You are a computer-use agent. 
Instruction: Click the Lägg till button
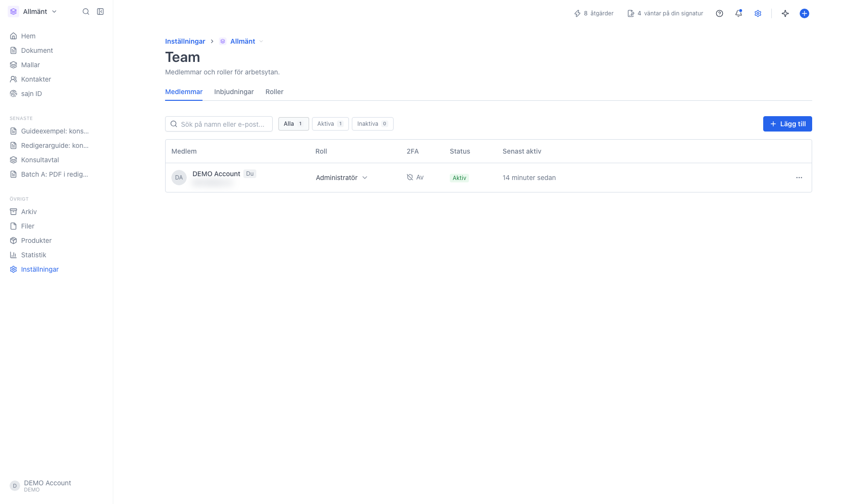pyautogui.click(x=788, y=124)
